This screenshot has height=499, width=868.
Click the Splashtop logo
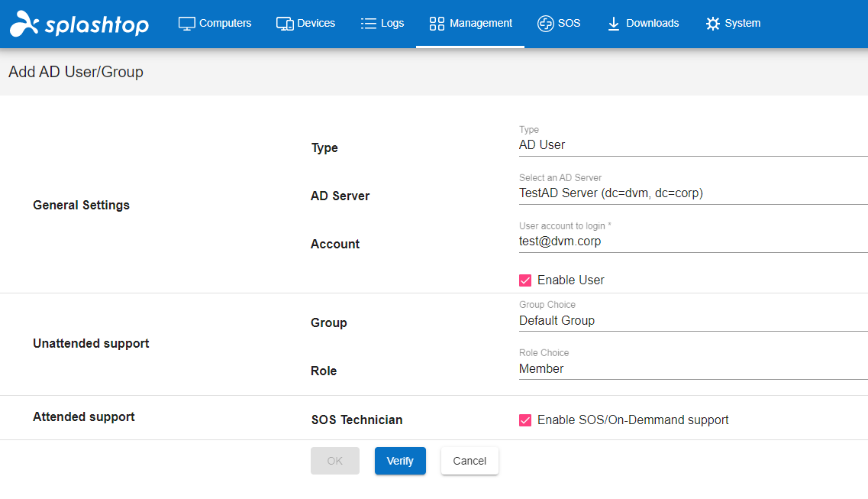click(x=79, y=24)
